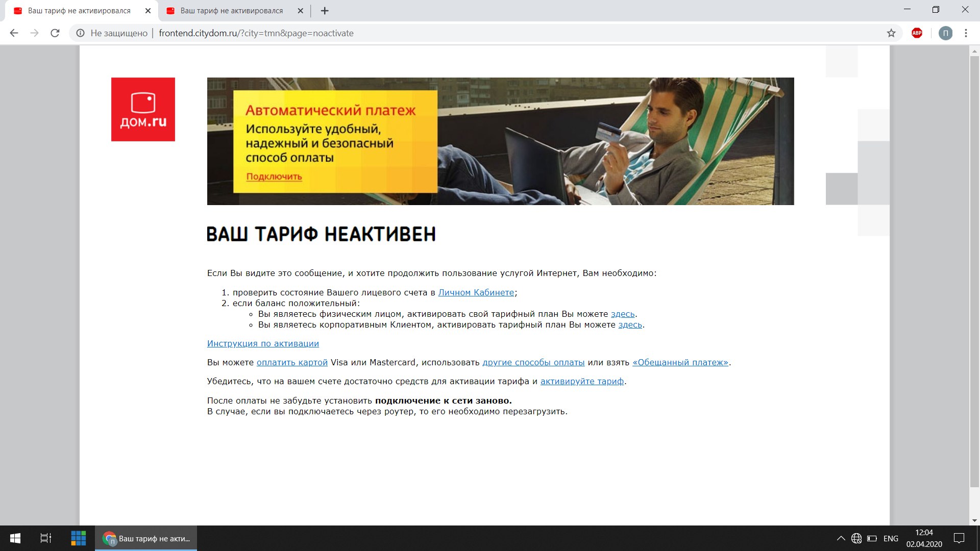Screen dimensions: 980x551
Task: Click 'здесь' link for корпоративным Клиентом
Action: tap(630, 324)
